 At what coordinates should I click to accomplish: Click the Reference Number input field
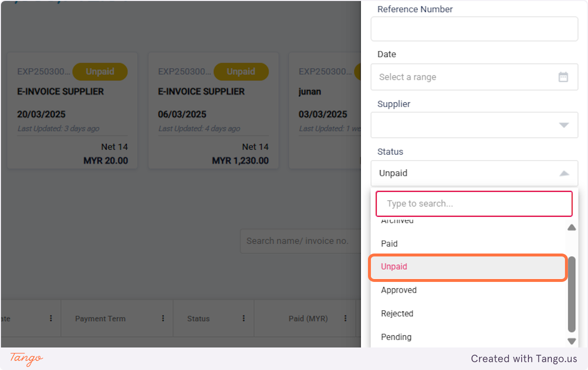click(x=474, y=29)
